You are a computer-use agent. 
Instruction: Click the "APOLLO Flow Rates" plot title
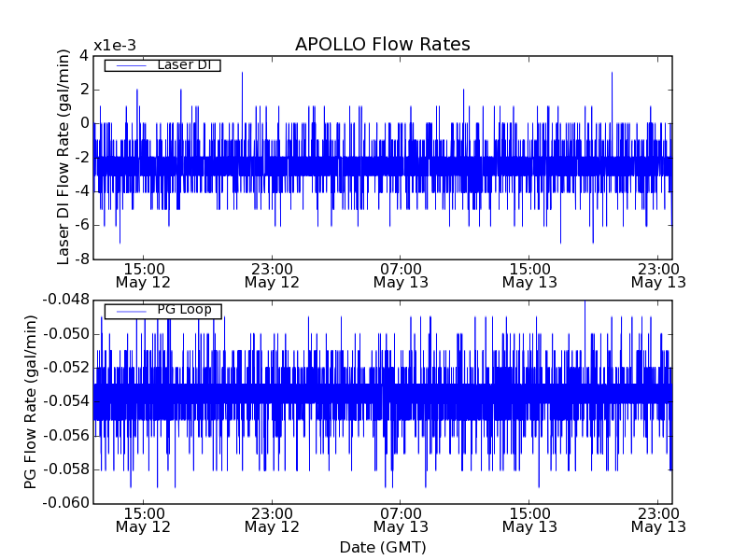point(382,45)
